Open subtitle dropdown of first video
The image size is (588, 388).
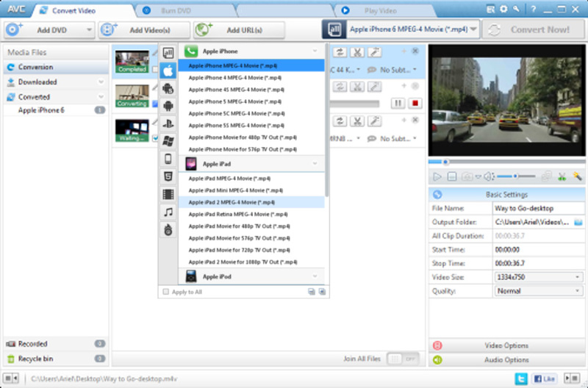pos(415,70)
